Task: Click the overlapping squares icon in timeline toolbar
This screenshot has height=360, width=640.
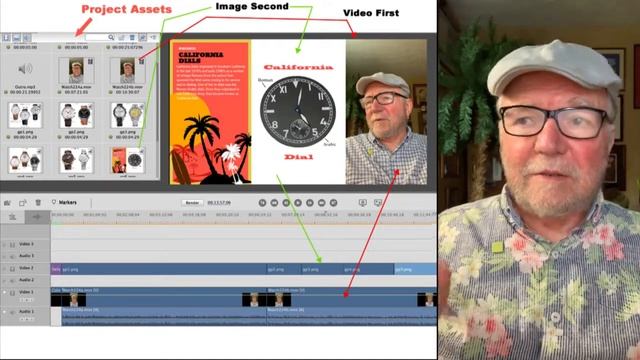Action: tap(23, 202)
